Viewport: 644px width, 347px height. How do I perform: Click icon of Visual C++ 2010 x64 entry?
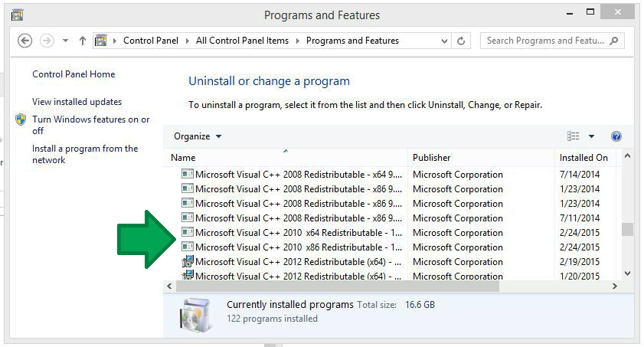188,232
